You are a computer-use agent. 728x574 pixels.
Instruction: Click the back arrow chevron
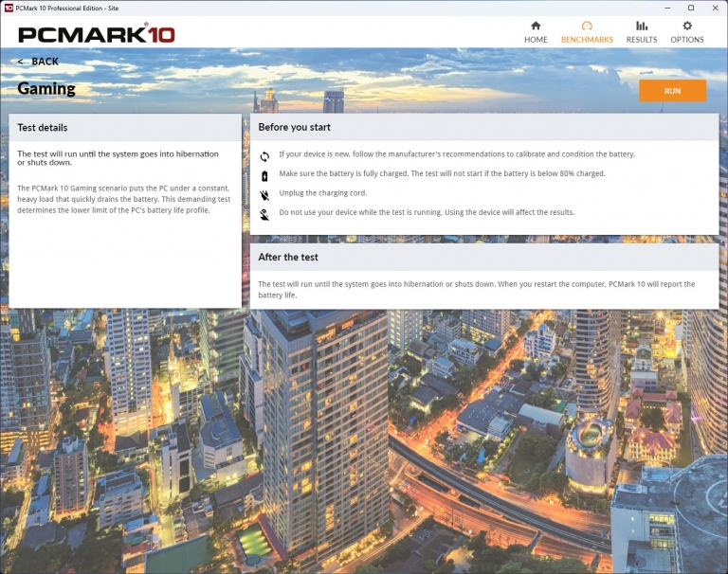tap(21, 62)
